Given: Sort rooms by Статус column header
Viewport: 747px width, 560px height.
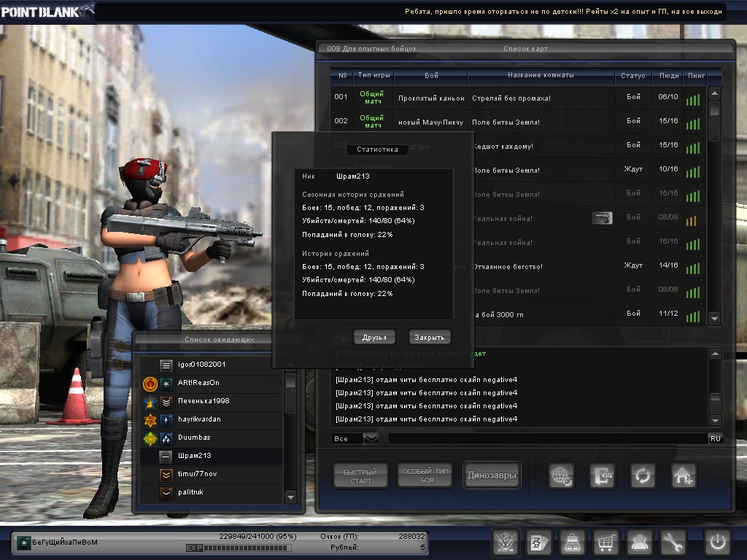Looking at the screenshot, I should [632, 75].
